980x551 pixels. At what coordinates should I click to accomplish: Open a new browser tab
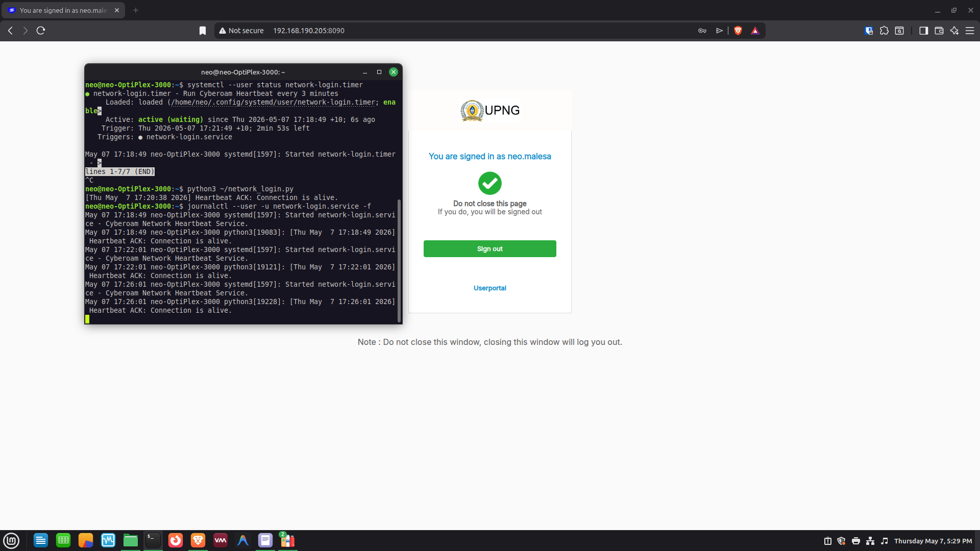[x=136, y=10]
